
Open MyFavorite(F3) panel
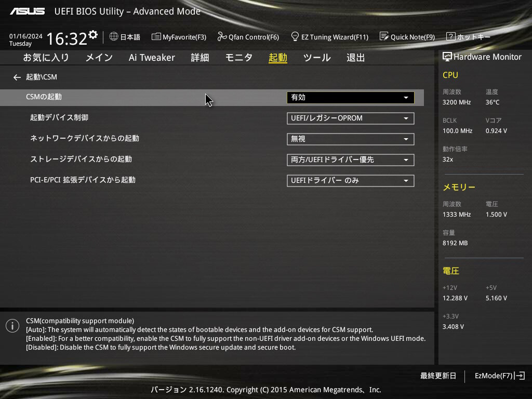tap(179, 37)
